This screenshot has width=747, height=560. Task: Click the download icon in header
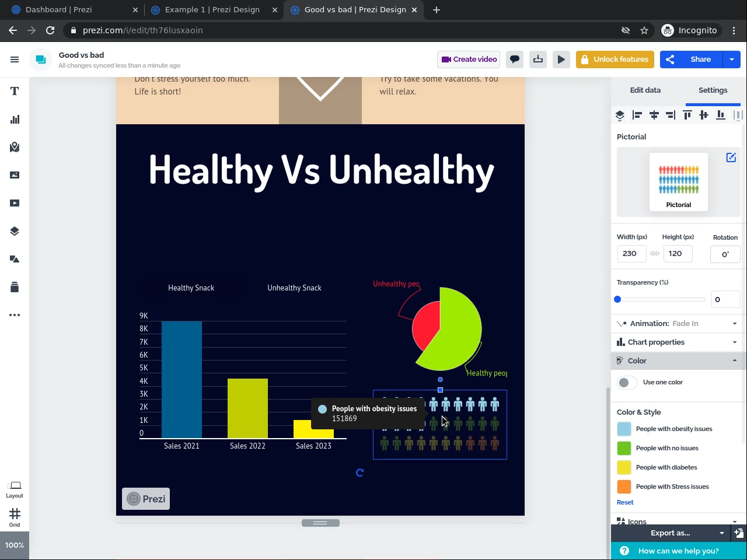pyautogui.click(x=538, y=59)
